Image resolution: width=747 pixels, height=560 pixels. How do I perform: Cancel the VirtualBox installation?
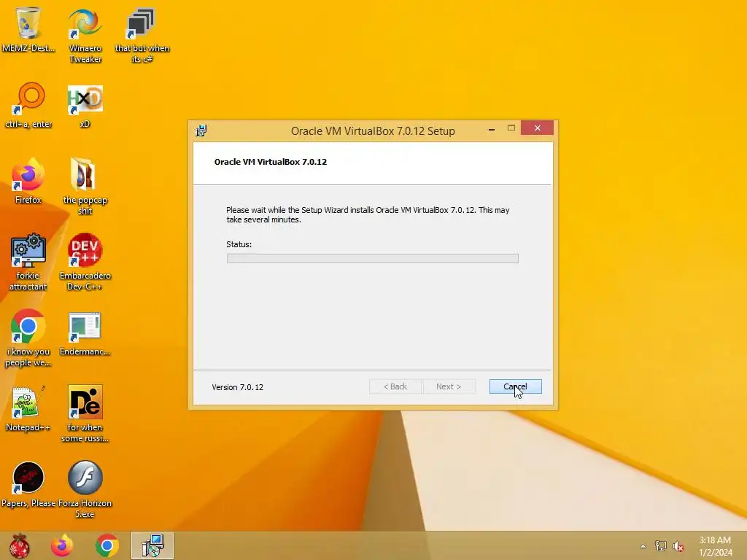point(515,386)
